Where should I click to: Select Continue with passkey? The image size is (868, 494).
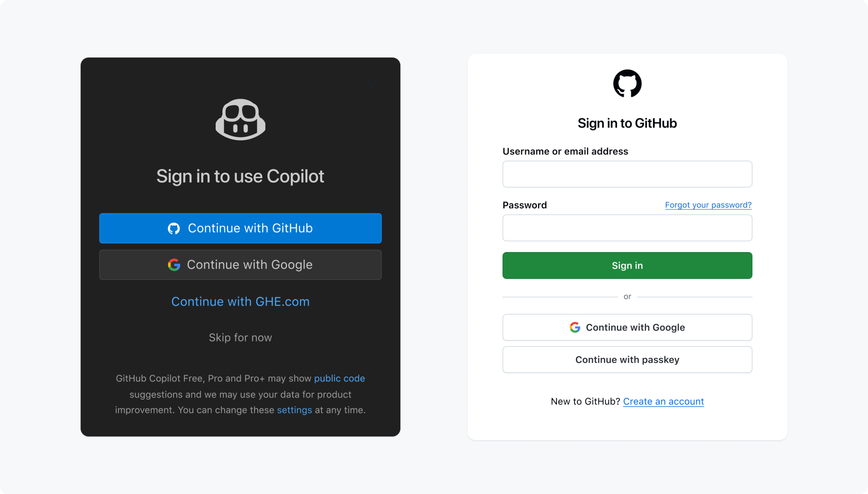[627, 360]
